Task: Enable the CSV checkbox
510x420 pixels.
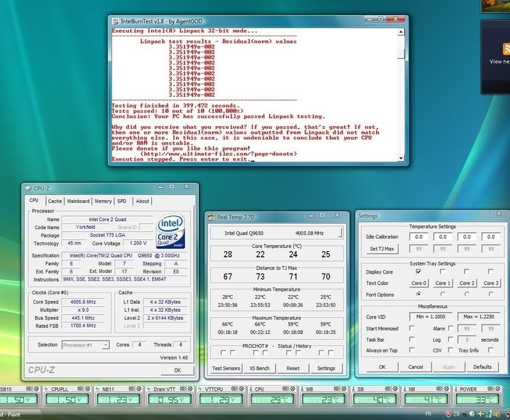Action: coord(451,350)
